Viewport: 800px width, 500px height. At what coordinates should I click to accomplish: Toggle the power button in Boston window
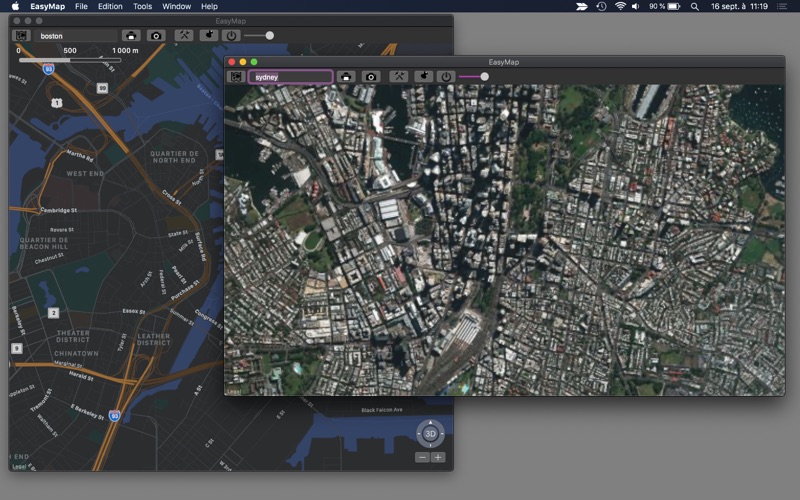[232, 35]
